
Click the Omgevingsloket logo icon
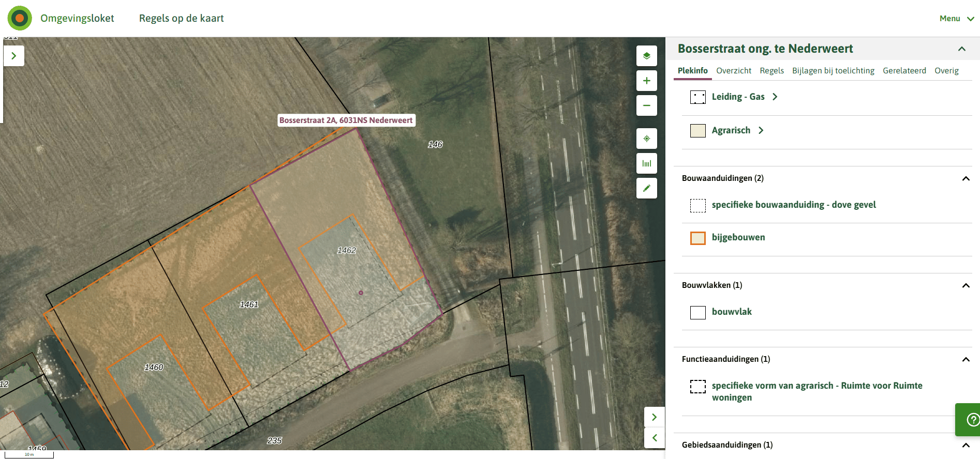(x=20, y=18)
